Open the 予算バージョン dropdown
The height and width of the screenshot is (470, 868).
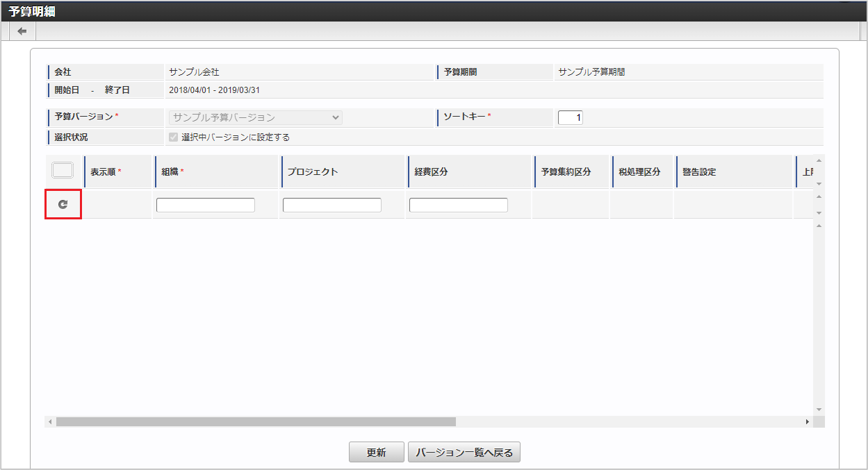pyautogui.click(x=256, y=117)
